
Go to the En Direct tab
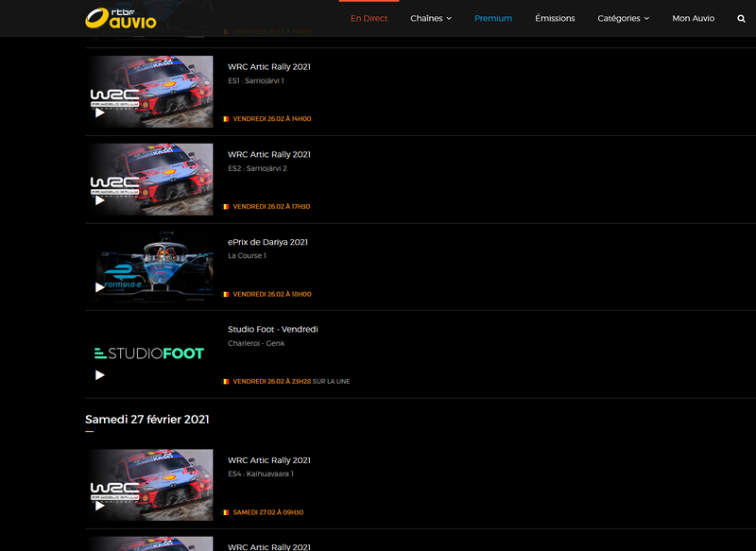coord(369,18)
